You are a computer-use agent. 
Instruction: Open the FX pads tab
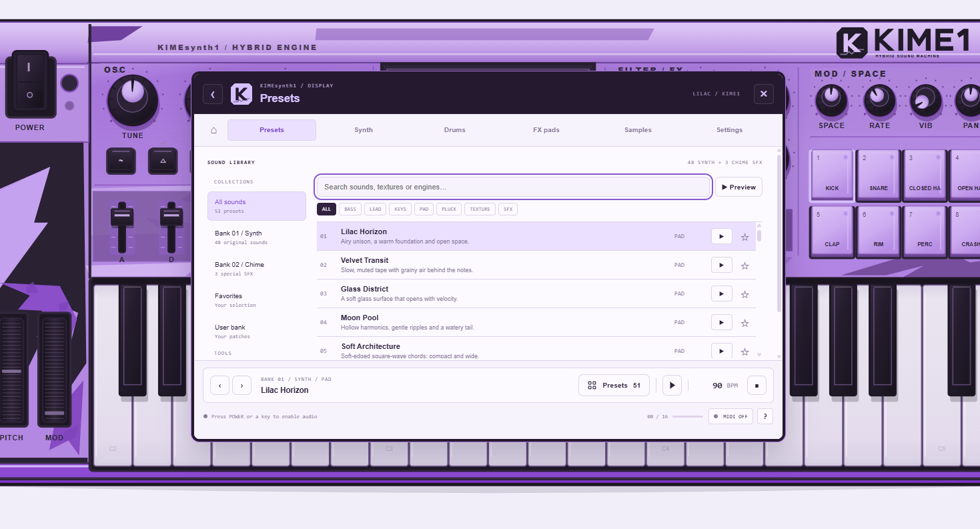[x=546, y=130]
